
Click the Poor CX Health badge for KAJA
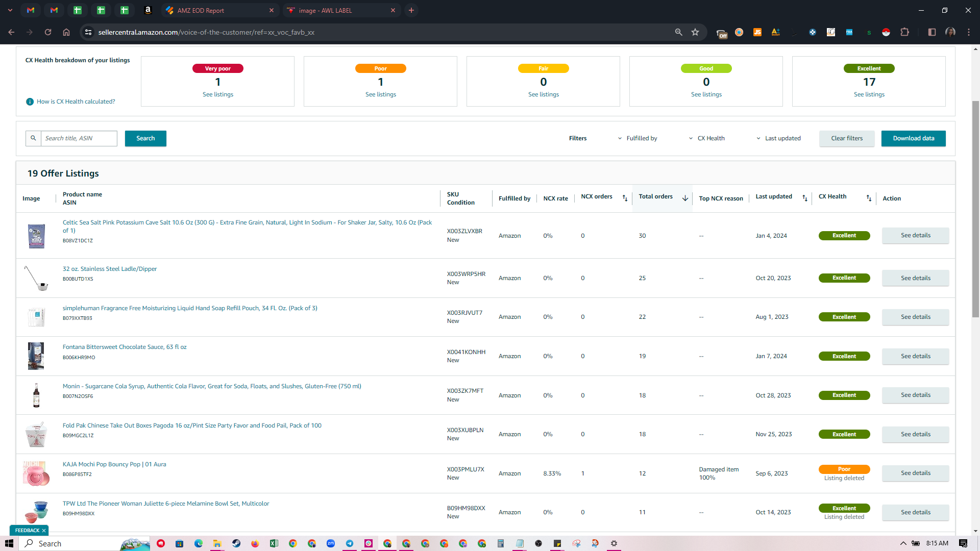click(844, 469)
